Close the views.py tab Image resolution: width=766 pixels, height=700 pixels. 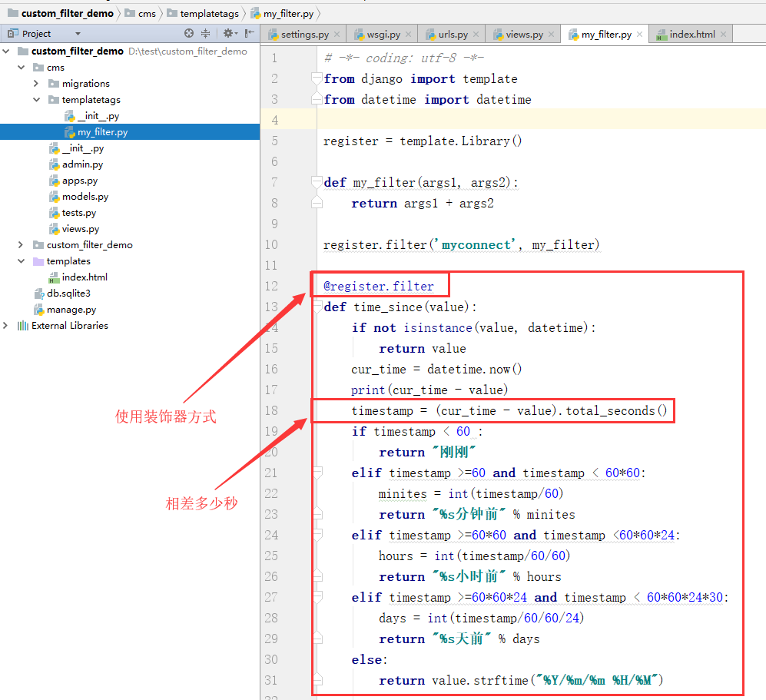pyautogui.click(x=551, y=35)
